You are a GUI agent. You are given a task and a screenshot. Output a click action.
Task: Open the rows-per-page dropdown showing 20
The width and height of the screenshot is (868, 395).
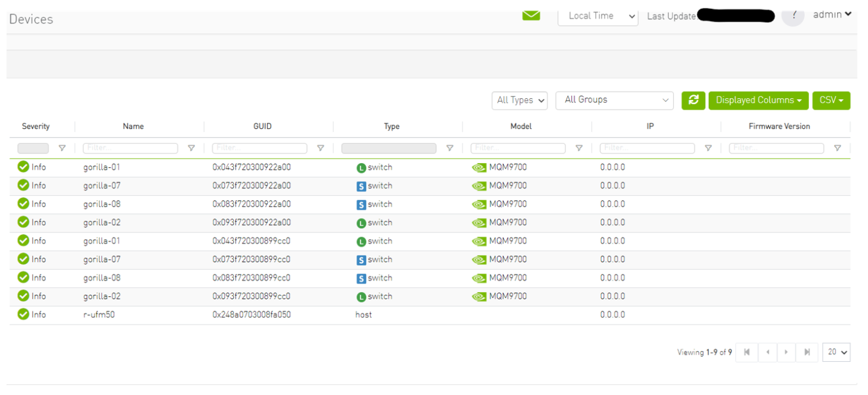click(836, 352)
